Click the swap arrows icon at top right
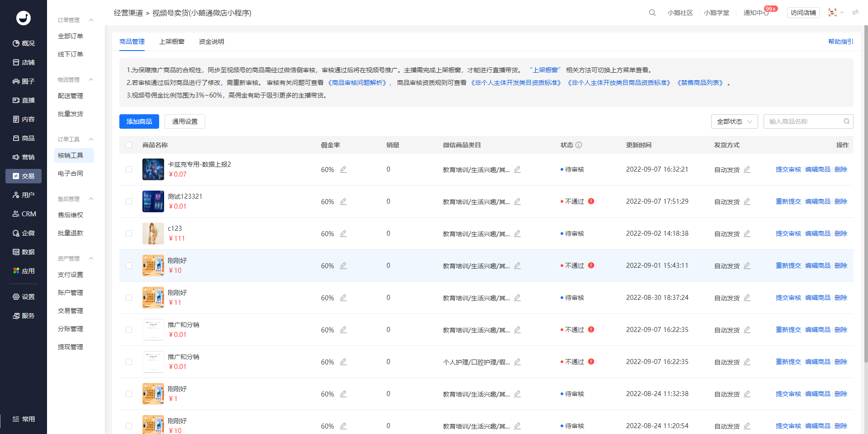The height and width of the screenshot is (434, 868). coord(855,13)
